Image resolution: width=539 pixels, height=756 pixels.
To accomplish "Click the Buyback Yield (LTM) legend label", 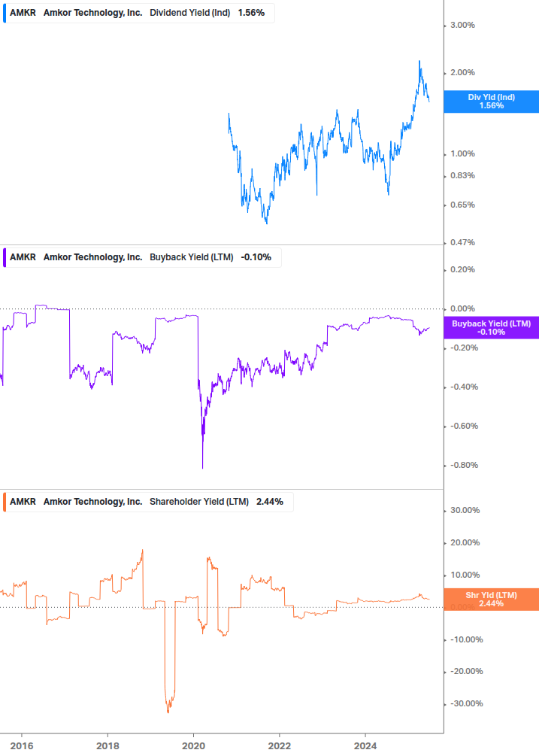I will (x=191, y=257).
